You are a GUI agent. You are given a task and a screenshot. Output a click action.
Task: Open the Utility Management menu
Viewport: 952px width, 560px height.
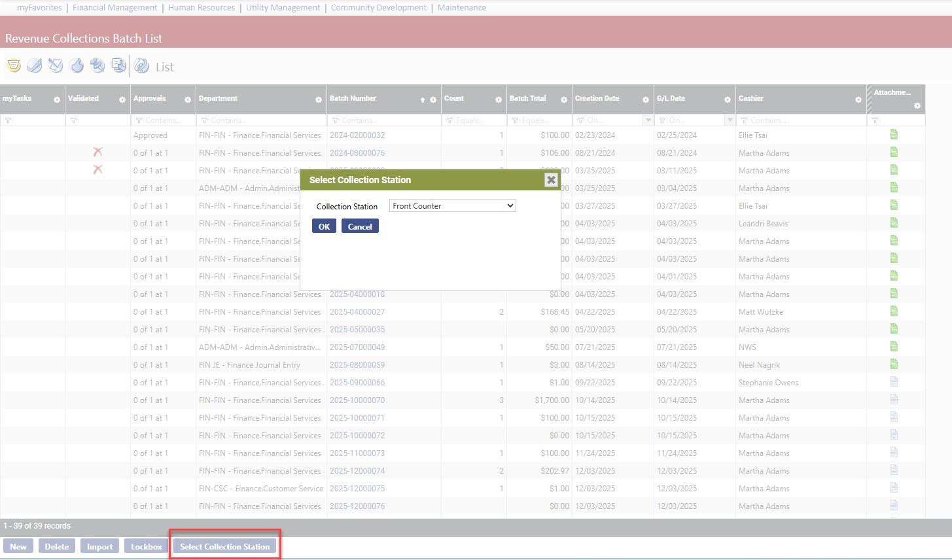[x=283, y=8]
